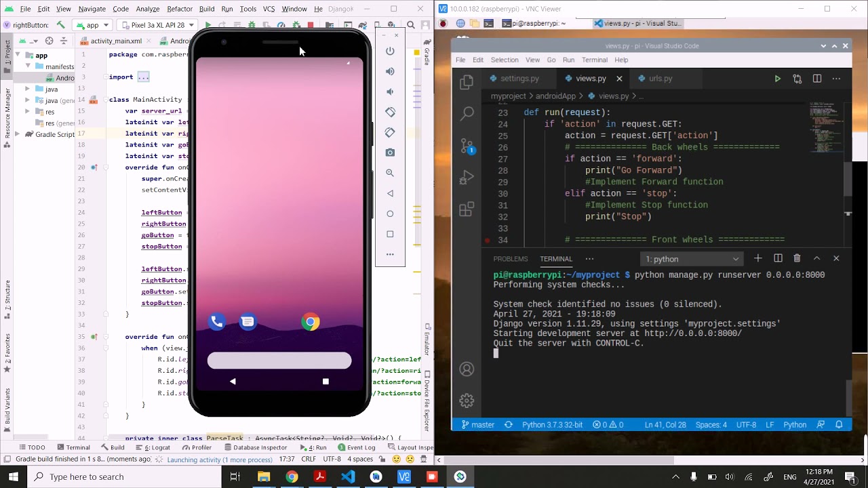This screenshot has width=868, height=488.
Task: Open VS Code Terminal menu
Action: point(595,60)
